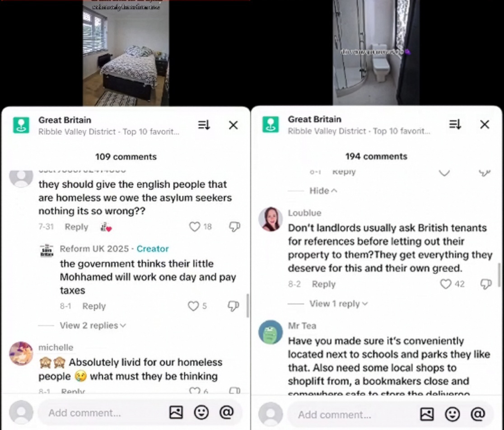Expand View 2 replies under creator comment
504x430 pixels.
(x=93, y=325)
